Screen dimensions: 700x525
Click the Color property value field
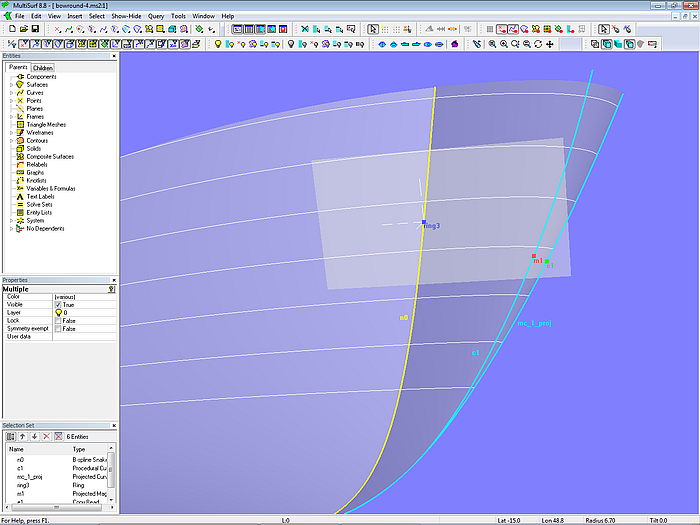point(83,296)
